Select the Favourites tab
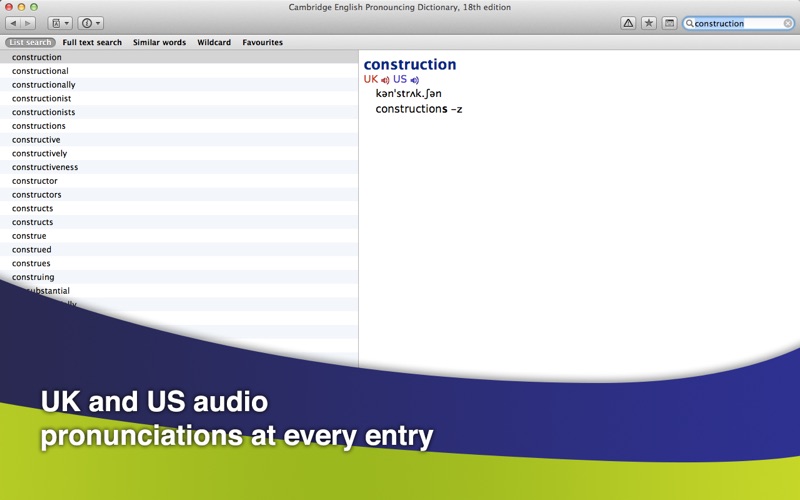 [x=262, y=43]
